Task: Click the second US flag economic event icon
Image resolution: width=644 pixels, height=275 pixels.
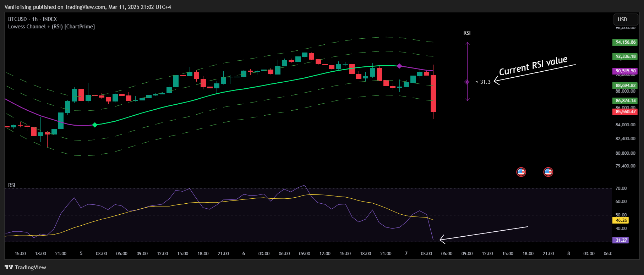Action: (x=548, y=172)
